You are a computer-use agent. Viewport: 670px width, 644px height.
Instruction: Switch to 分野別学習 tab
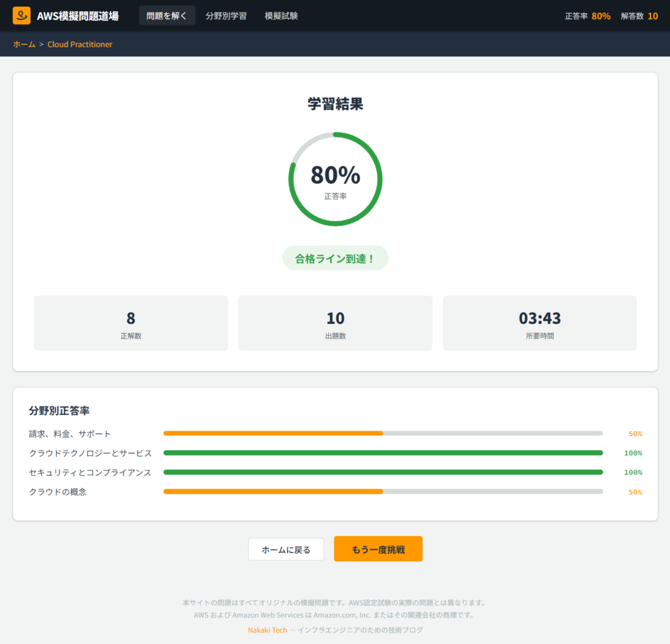pyautogui.click(x=226, y=16)
